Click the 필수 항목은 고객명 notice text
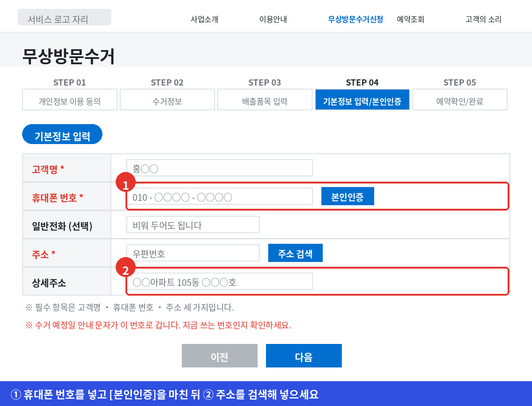This screenshot has width=532, height=406. 129,307
